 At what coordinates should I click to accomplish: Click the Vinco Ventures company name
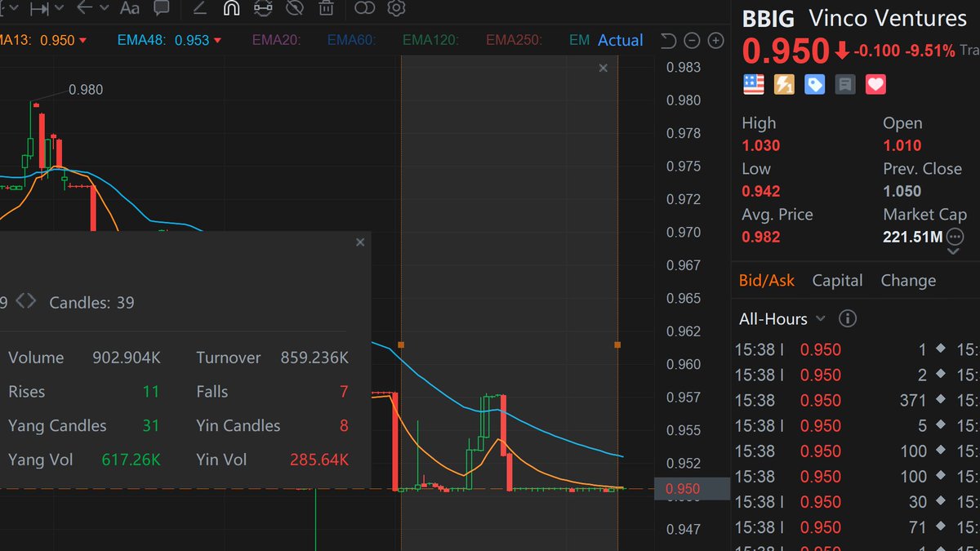888,18
